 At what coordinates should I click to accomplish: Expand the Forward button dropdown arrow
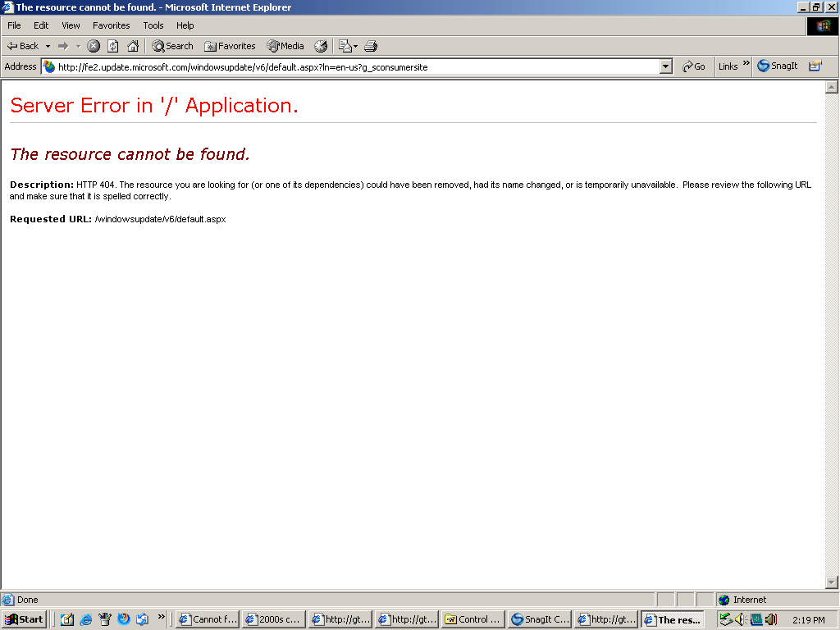(78, 46)
